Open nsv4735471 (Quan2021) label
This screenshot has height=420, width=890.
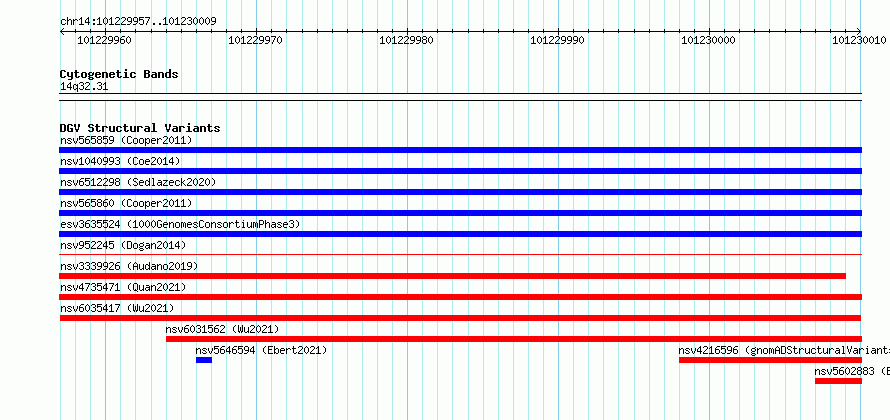pyautogui.click(x=123, y=287)
